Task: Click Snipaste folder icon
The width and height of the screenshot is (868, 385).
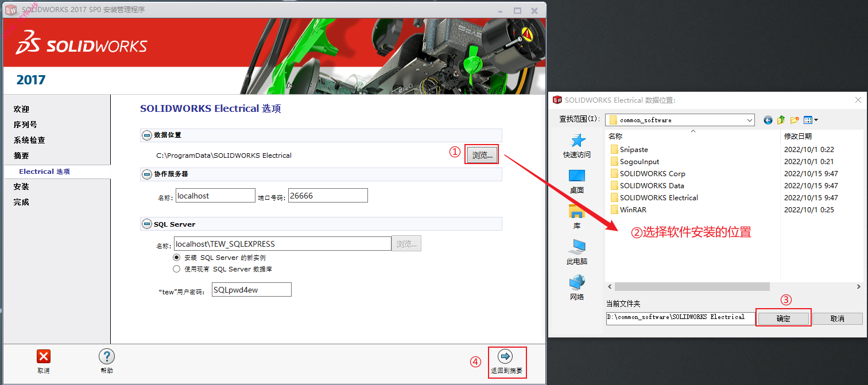Action: coord(614,149)
